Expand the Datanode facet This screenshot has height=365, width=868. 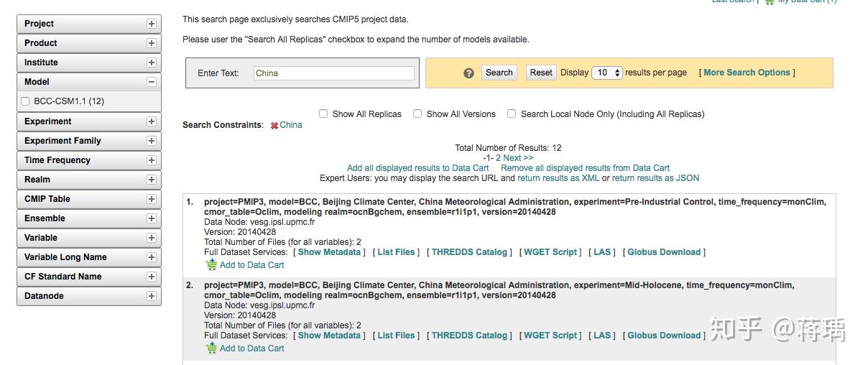pos(152,296)
